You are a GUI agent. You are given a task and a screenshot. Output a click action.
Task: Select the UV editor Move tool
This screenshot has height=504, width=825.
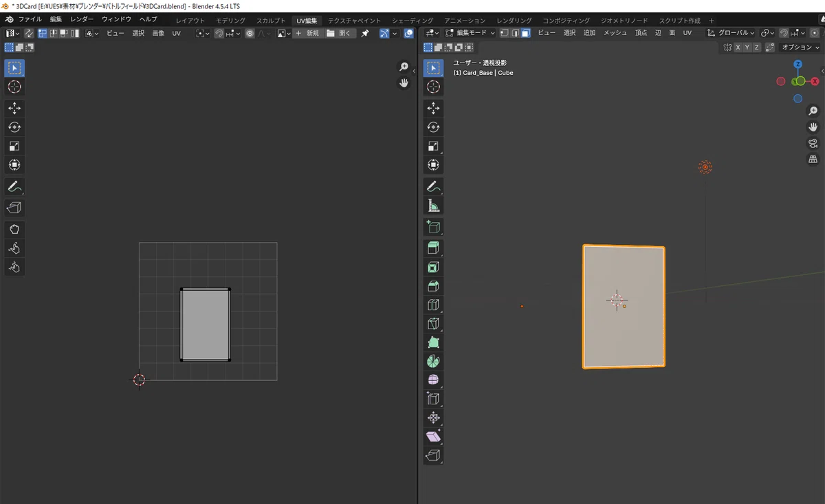pos(14,108)
